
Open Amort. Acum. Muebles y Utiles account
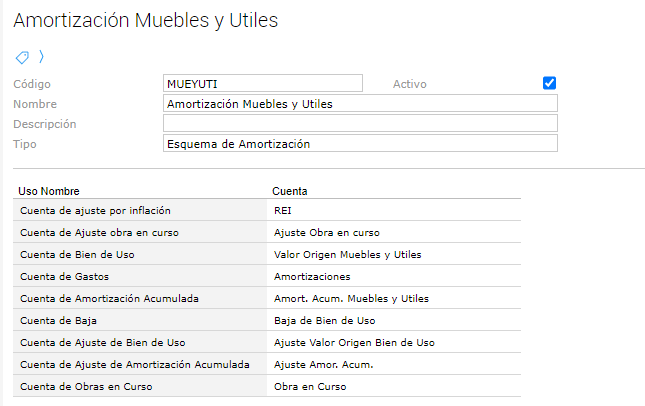(351, 298)
